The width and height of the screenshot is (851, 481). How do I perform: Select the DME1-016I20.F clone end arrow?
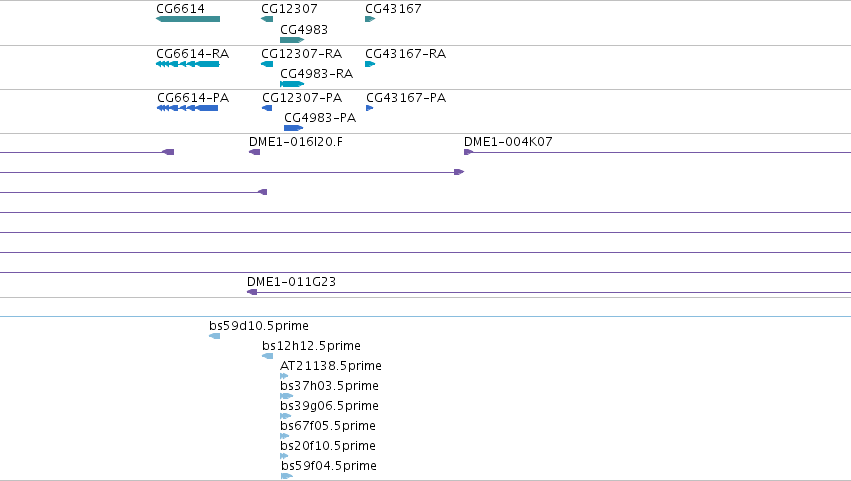[x=255, y=152]
